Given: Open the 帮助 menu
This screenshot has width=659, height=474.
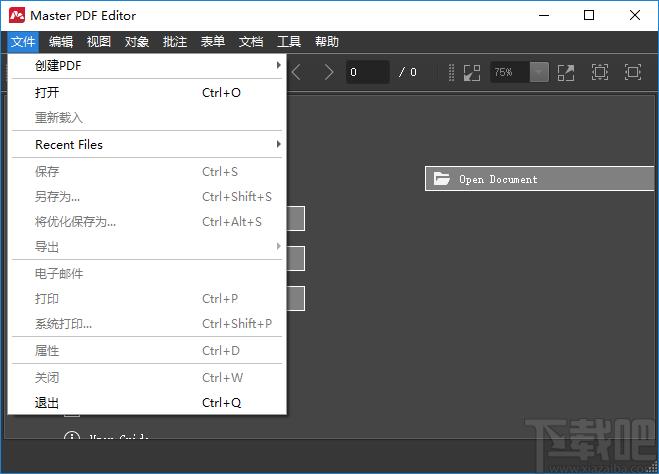Looking at the screenshot, I should click(327, 42).
